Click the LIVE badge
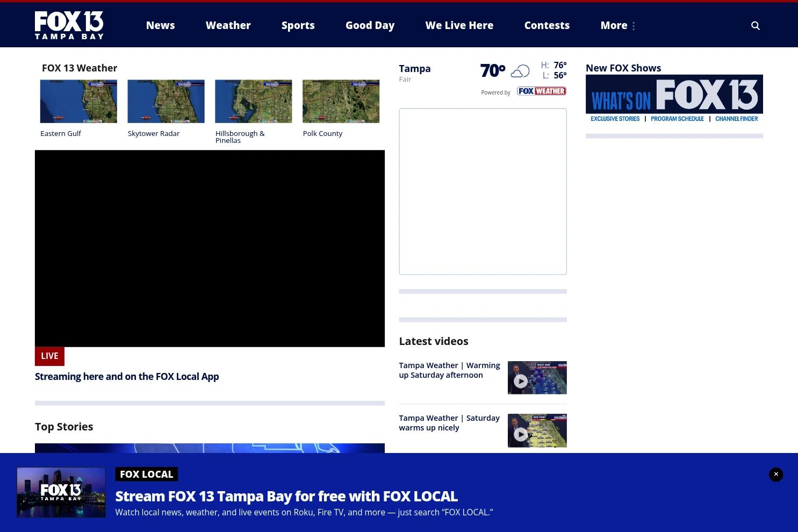The image size is (798, 532). pyautogui.click(x=49, y=356)
